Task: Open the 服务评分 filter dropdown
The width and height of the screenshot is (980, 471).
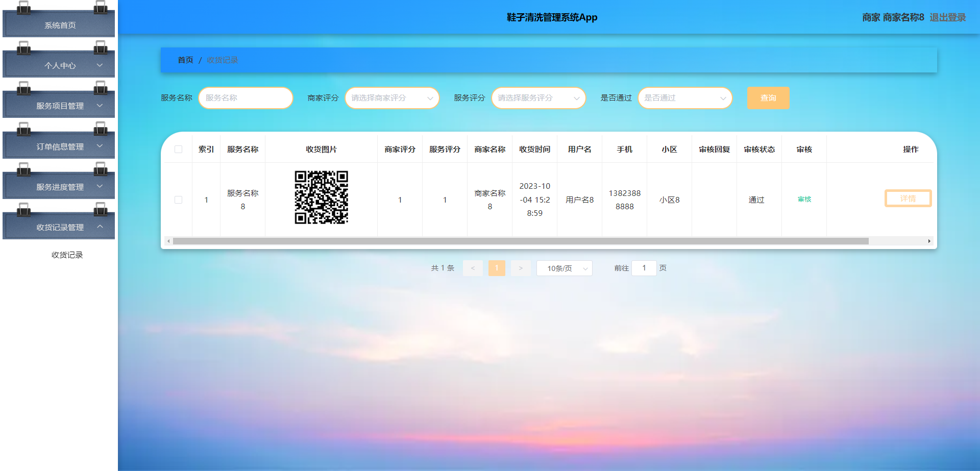Action: 538,97
